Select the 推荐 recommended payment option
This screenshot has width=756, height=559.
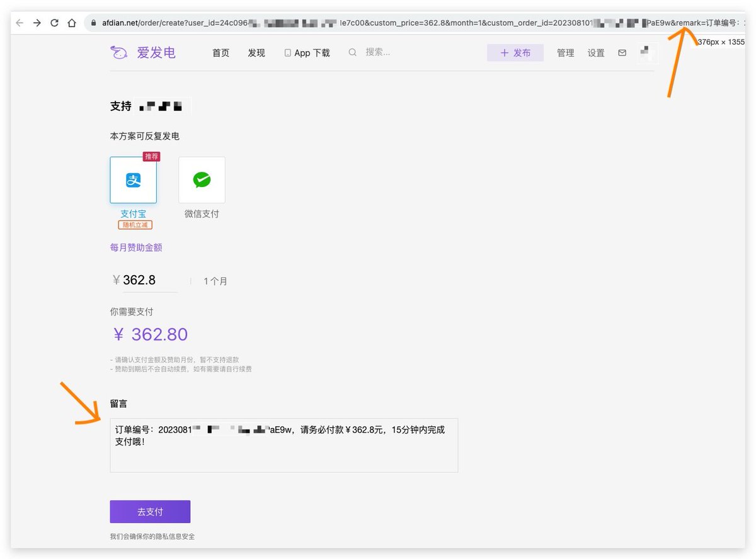(x=151, y=156)
